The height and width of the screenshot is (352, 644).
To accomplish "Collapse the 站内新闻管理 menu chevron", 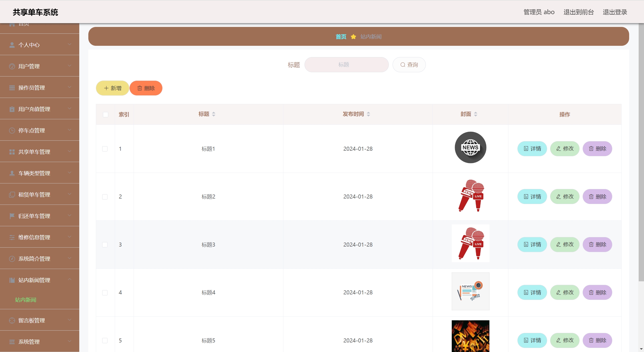I will 70,280.
